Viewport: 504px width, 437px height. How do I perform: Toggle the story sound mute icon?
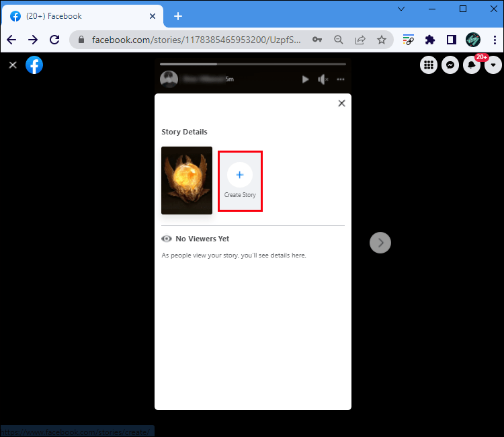[323, 79]
